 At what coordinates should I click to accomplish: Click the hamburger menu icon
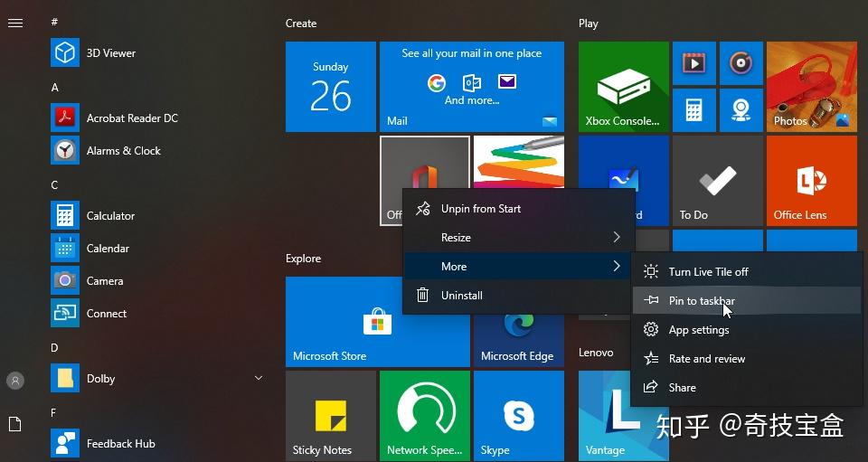(x=15, y=24)
